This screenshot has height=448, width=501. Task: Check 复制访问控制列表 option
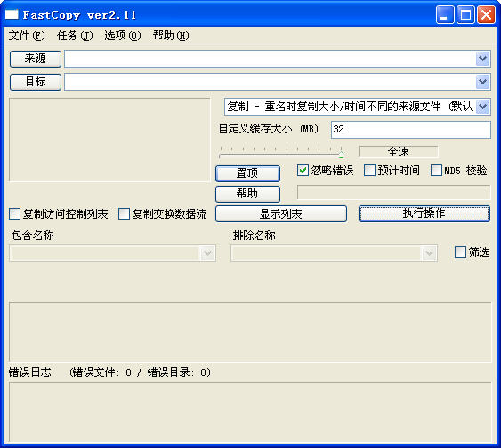(x=15, y=214)
